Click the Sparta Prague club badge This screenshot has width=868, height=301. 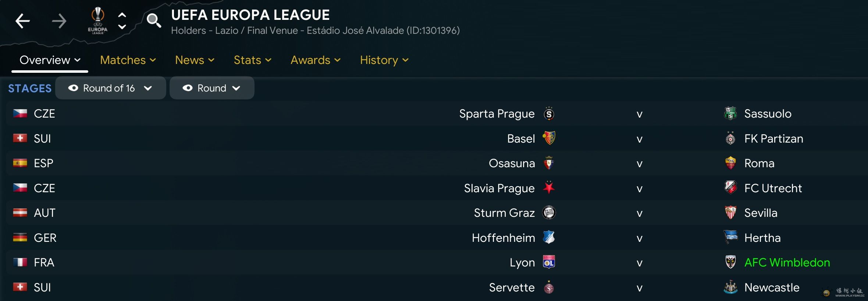tap(549, 114)
